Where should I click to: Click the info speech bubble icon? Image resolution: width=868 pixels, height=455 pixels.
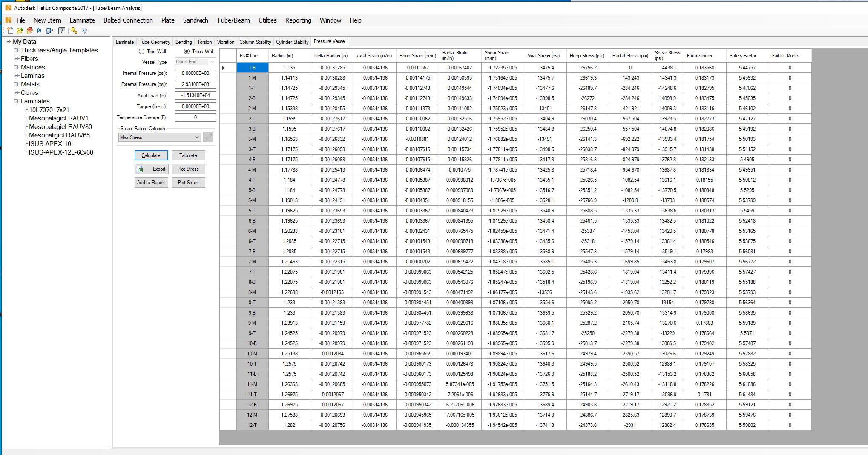[84, 31]
